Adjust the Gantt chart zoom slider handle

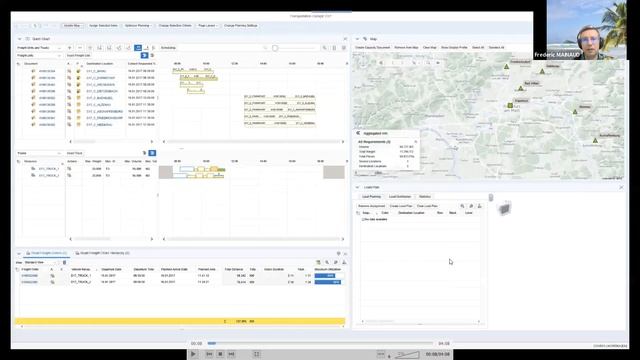point(275,48)
